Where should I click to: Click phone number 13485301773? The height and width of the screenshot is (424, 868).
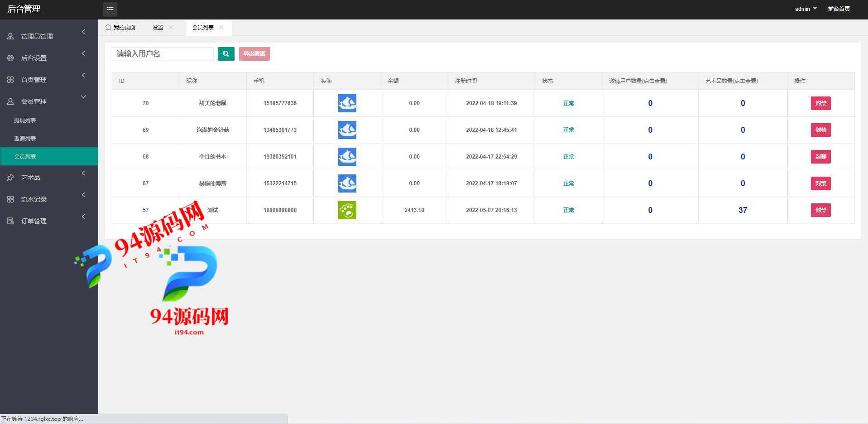tap(280, 130)
